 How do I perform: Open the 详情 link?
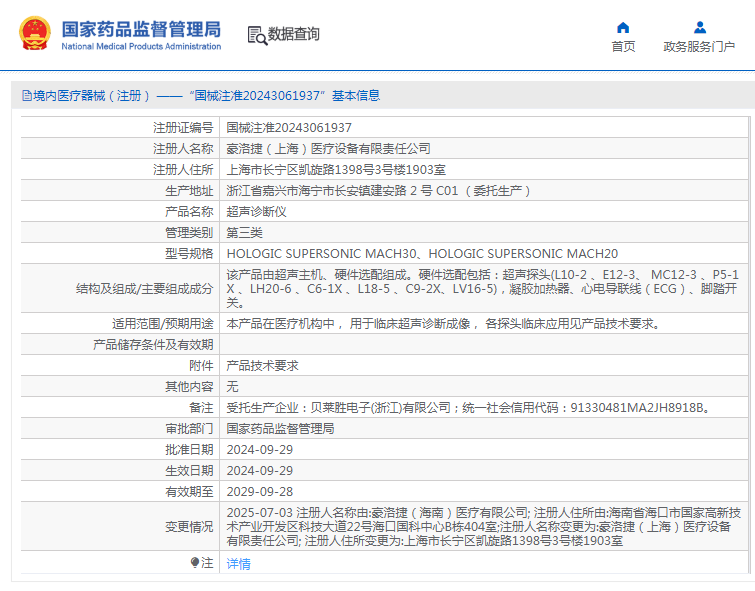pyautogui.click(x=238, y=564)
